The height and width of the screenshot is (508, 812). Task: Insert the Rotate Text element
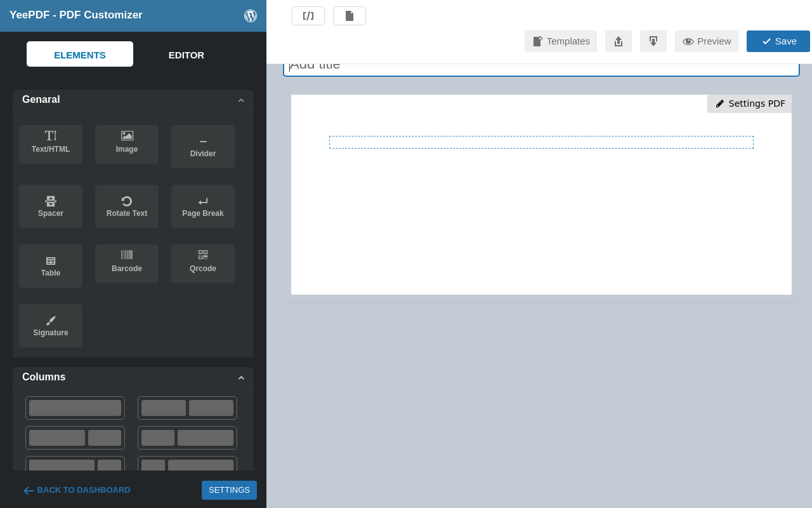[x=127, y=206]
